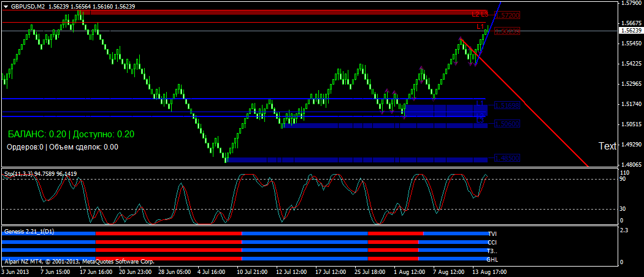Click 1.56675 on the price scale
Image resolution: width=644 pixels, height=277 pixels.
(x=632, y=23)
